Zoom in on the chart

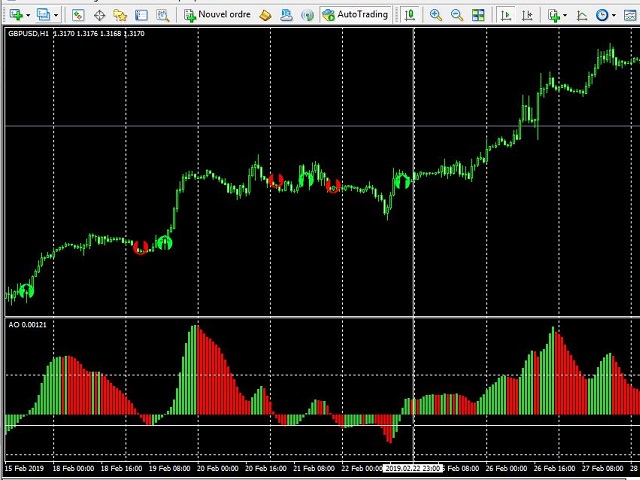click(436, 15)
